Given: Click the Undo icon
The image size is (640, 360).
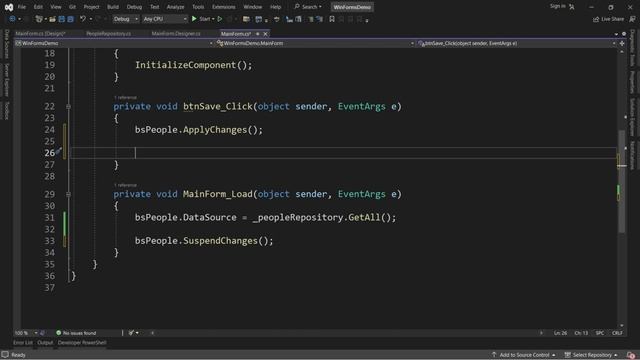Looking at the screenshot, I should click(83, 19).
